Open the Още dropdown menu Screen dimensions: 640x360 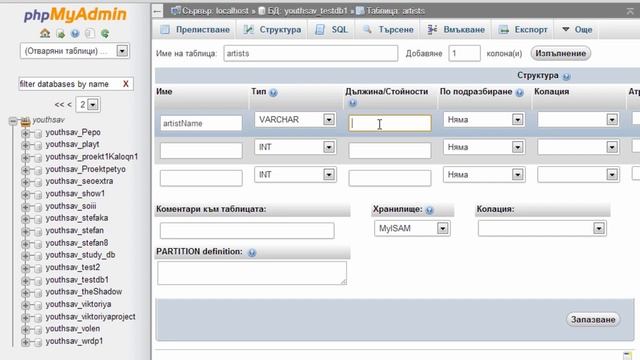click(x=577, y=29)
